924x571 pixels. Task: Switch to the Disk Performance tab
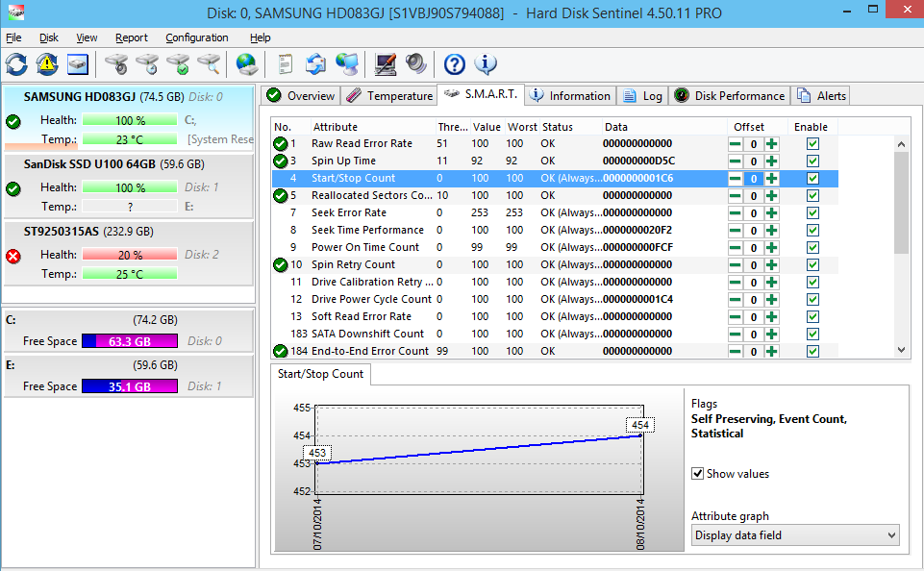click(x=729, y=95)
